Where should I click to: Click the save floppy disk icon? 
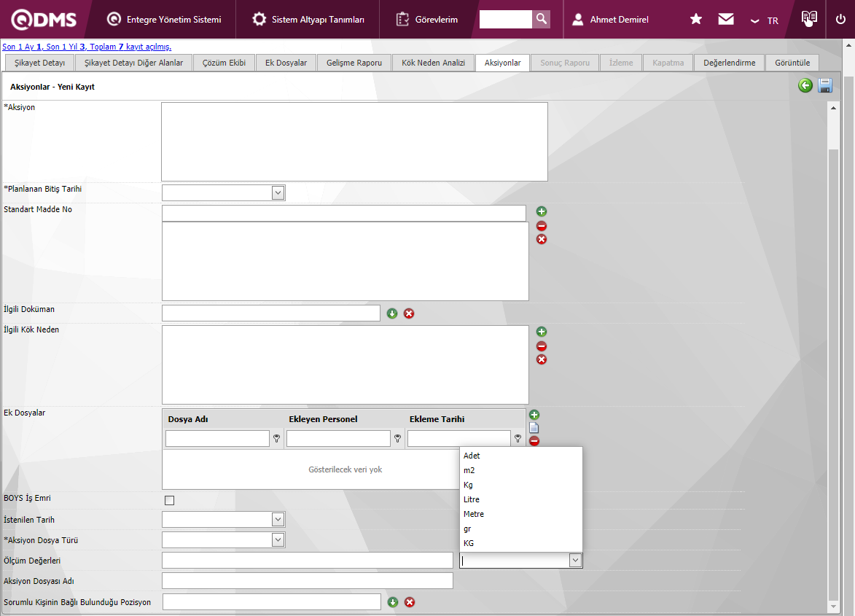825,86
